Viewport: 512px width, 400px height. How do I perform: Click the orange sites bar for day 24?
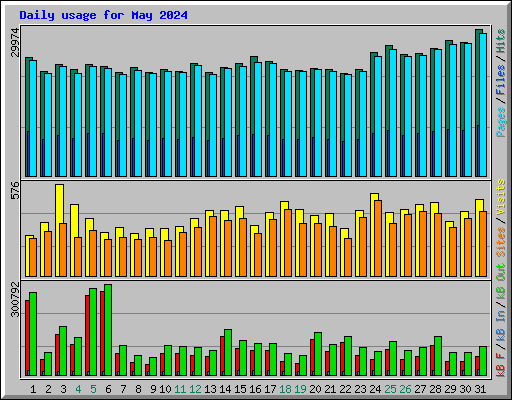coord(378,238)
